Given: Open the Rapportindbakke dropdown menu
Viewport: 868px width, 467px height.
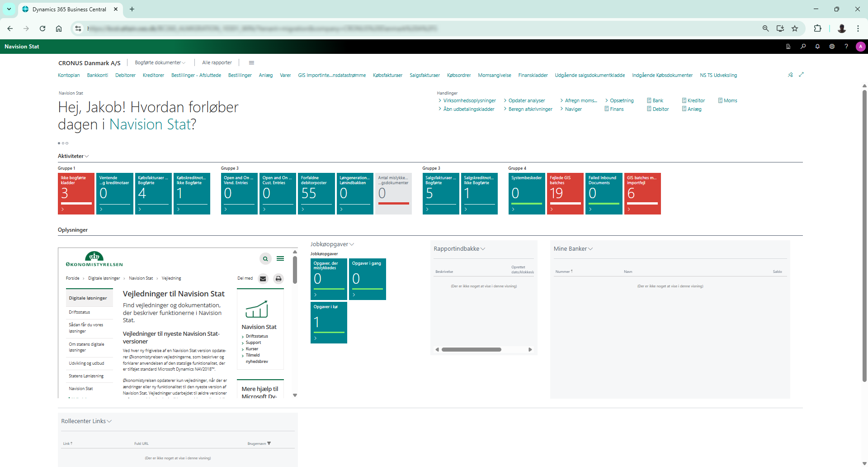Looking at the screenshot, I should 459,249.
